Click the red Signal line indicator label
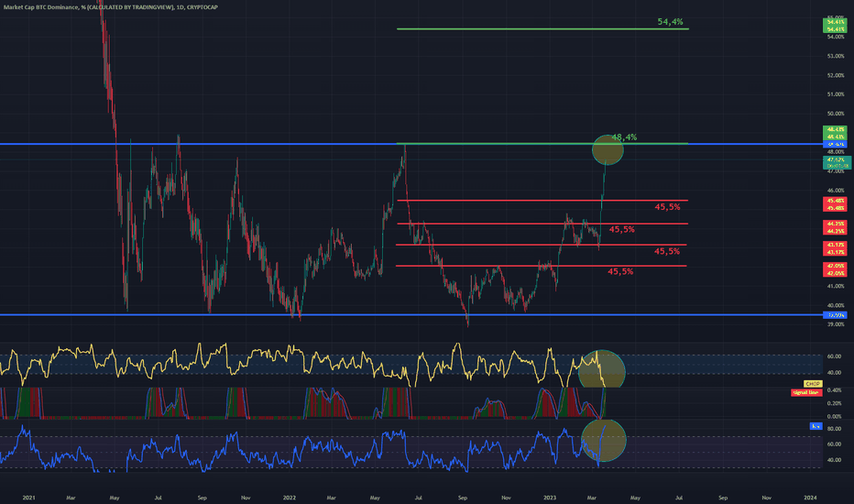The width and height of the screenshot is (854, 504). pos(806,392)
